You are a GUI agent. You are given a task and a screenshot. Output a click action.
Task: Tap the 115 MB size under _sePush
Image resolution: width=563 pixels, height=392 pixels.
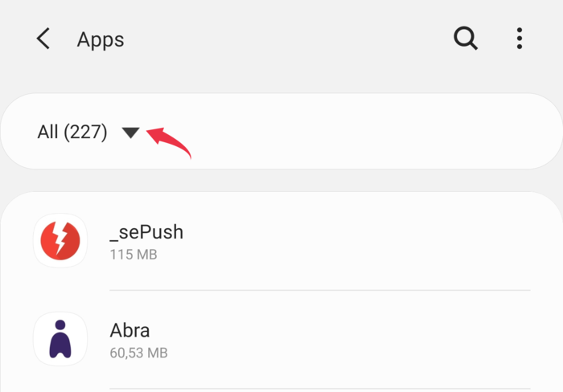pyautogui.click(x=134, y=255)
